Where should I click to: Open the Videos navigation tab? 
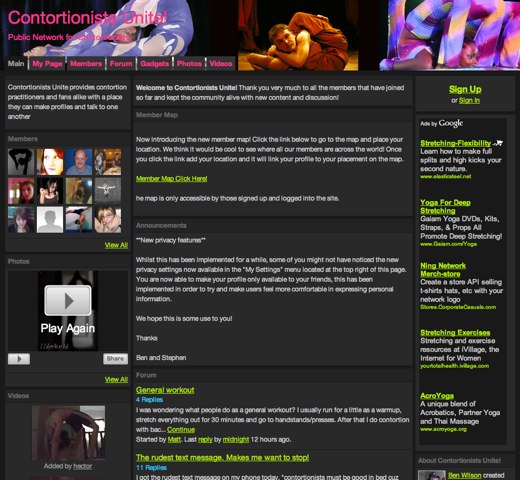click(221, 64)
